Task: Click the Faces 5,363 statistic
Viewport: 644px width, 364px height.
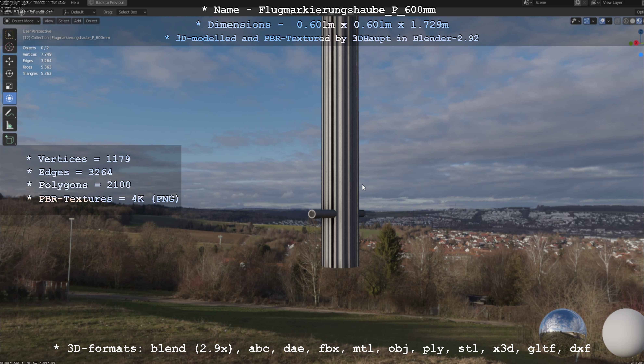Action: point(37,67)
